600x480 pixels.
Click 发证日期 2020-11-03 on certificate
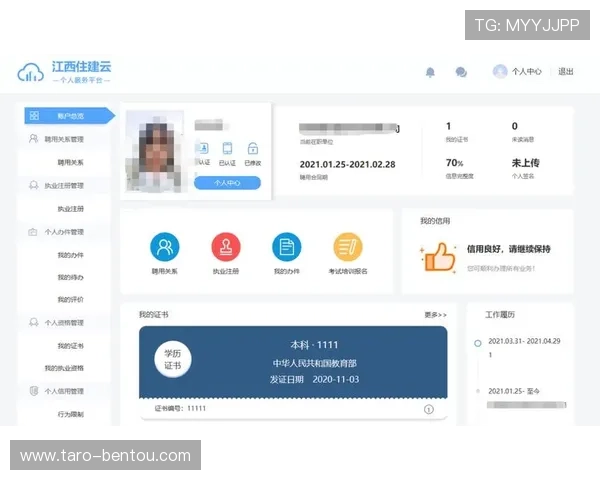click(x=315, y=379)
